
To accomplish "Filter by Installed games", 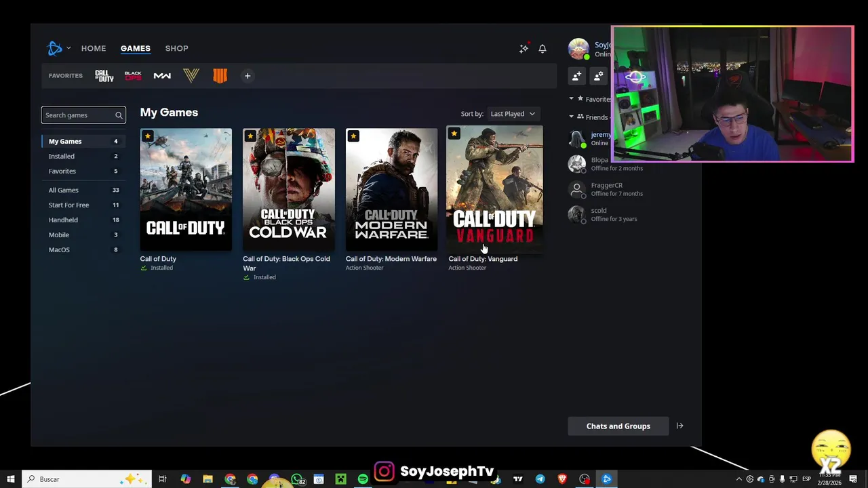I will (83, 156).
